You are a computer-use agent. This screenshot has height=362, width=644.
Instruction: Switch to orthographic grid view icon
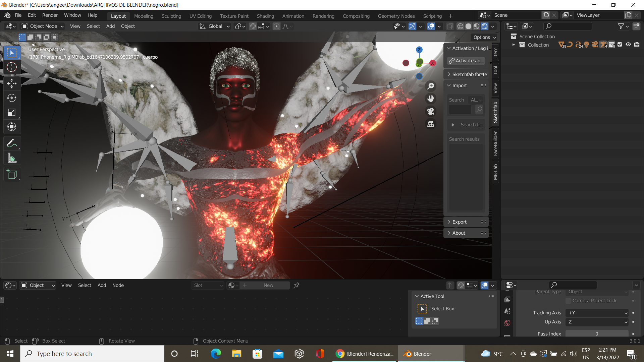(431, 124)
